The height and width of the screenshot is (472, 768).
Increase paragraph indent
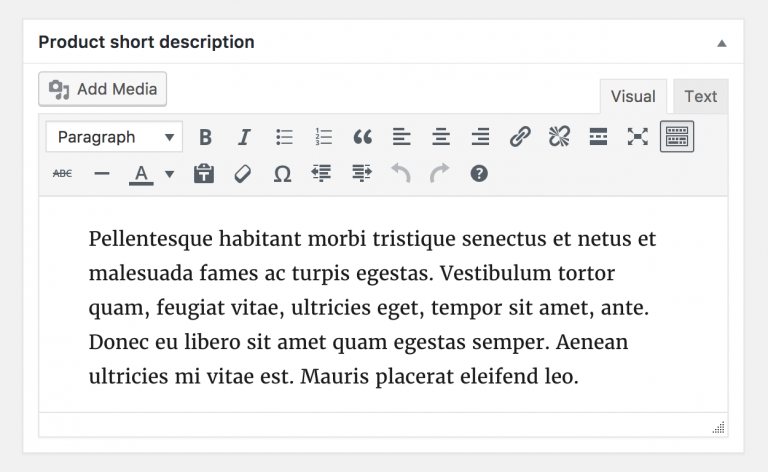pos(361,173)
